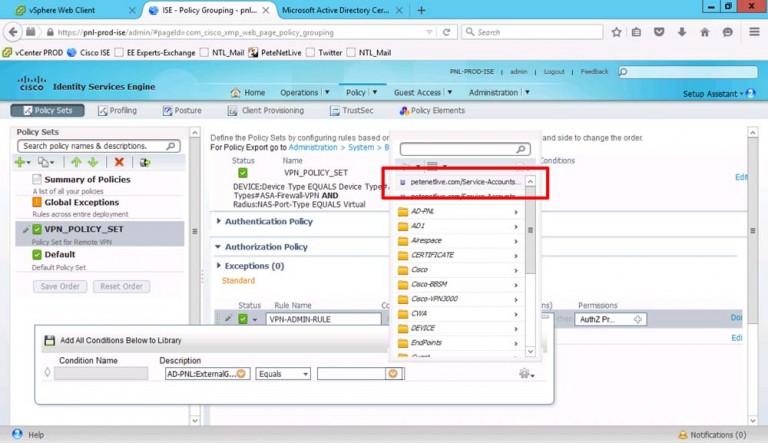Click the browser back arrow

[x=13, y=32]
